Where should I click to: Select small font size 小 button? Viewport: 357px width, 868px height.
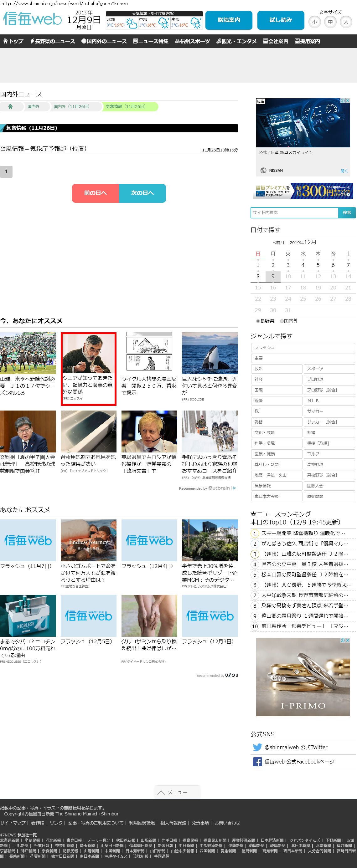click(x=314, y=22)
